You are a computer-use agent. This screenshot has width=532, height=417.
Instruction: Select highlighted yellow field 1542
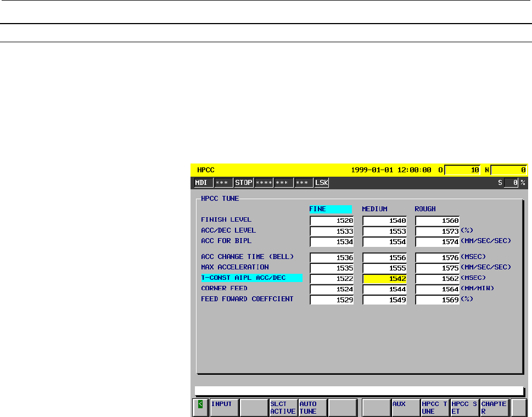pos(384,279)
